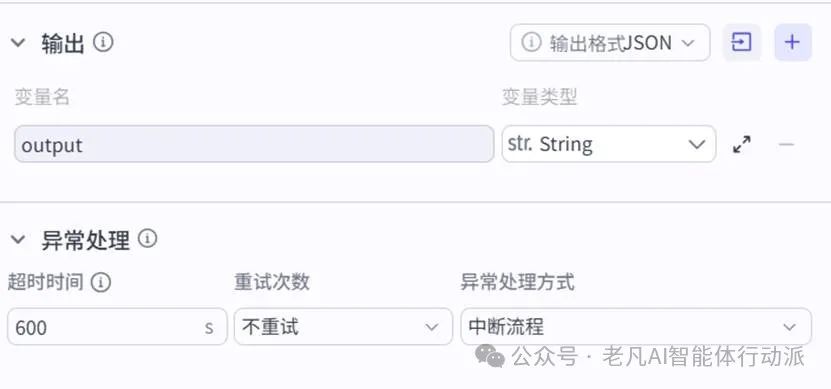This screenshot has width=831, height=389.
Task: Collapse the 异常处理 section chevron
Action: (x=18, y=240)
